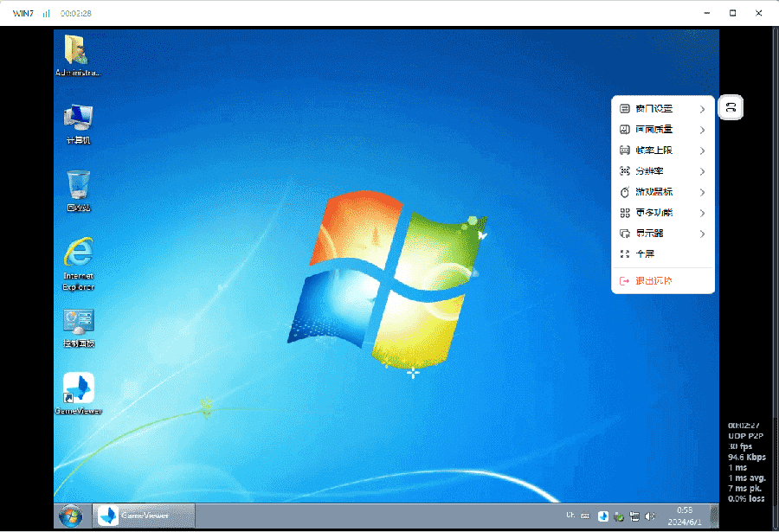Expand the 画面质量 picture quality chevron
779x532 pixels.
[702, 130]
